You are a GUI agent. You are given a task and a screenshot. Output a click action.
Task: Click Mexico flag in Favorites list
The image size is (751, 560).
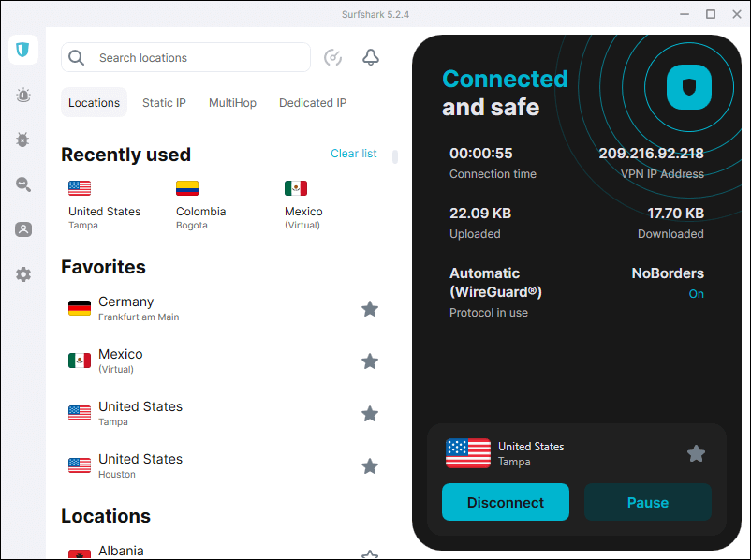coord(80,361)
